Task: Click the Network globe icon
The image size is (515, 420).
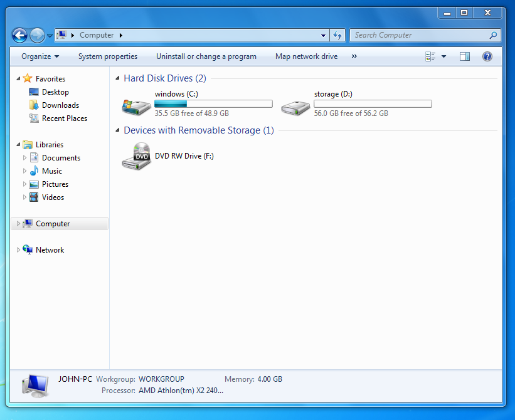Action: (x=28, y=249)
